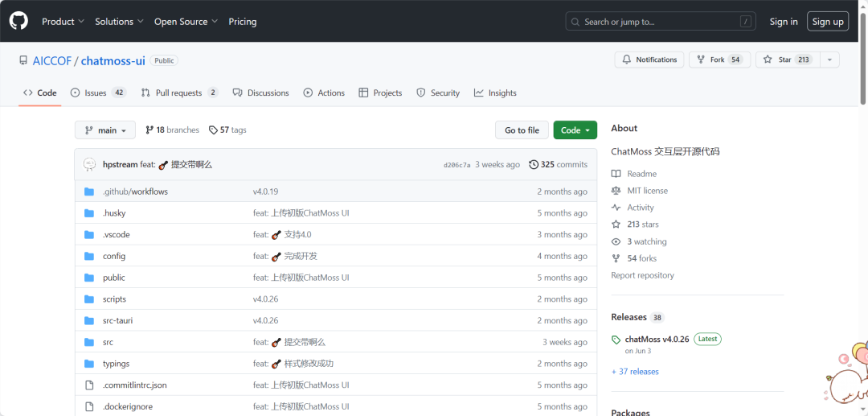
Task: Click the typings folder icon
Action: [x=89, y=364]
